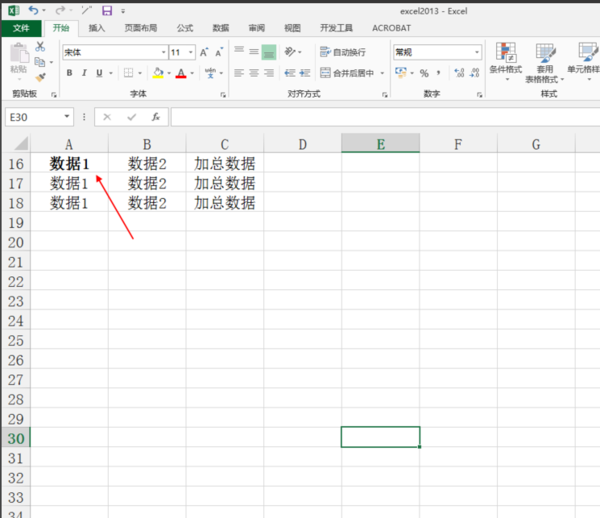Click 合并后居中 merge and center button

tap(347, 73)
